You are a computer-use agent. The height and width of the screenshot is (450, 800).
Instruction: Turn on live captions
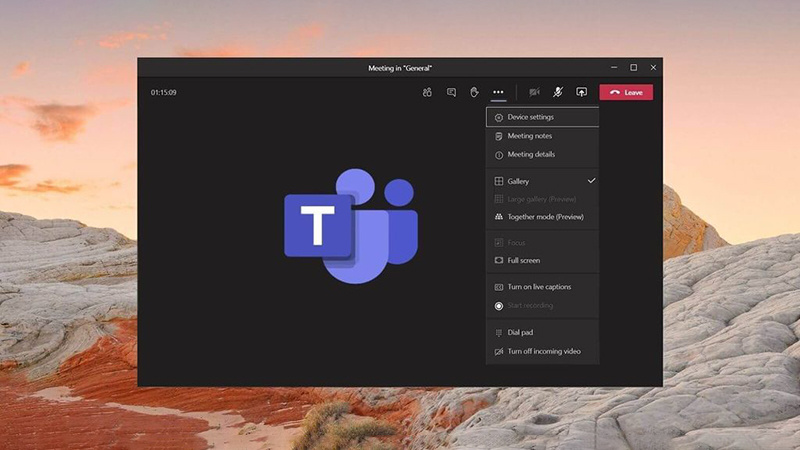[x=542, y=287]
